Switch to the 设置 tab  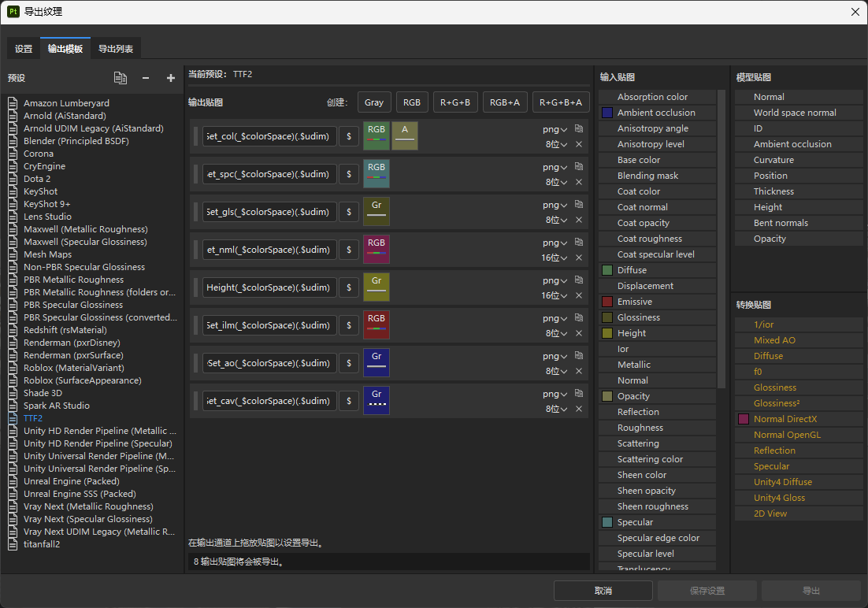point(24,49)
